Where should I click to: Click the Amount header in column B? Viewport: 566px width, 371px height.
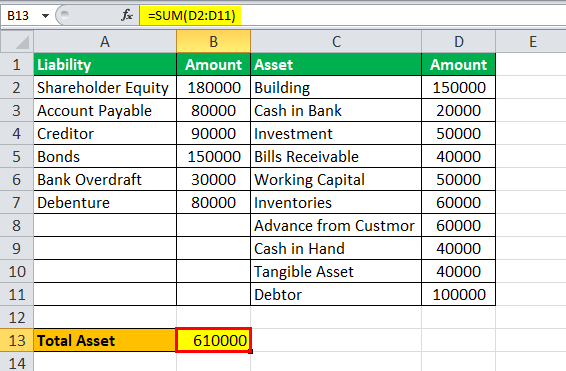click(x=213, y=65)
